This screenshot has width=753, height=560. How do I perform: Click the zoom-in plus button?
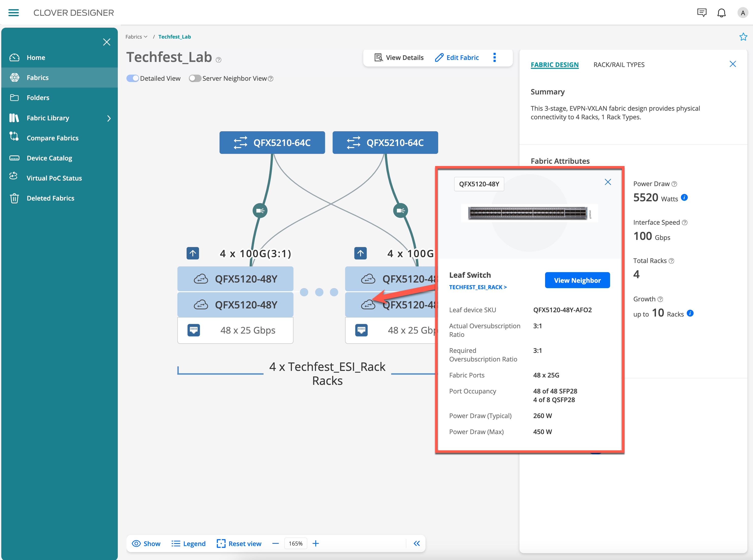(x=315, y=543)
